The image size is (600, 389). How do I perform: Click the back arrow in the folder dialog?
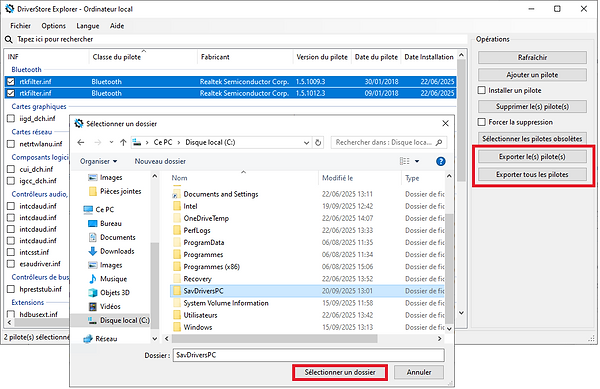coord(81,142)
